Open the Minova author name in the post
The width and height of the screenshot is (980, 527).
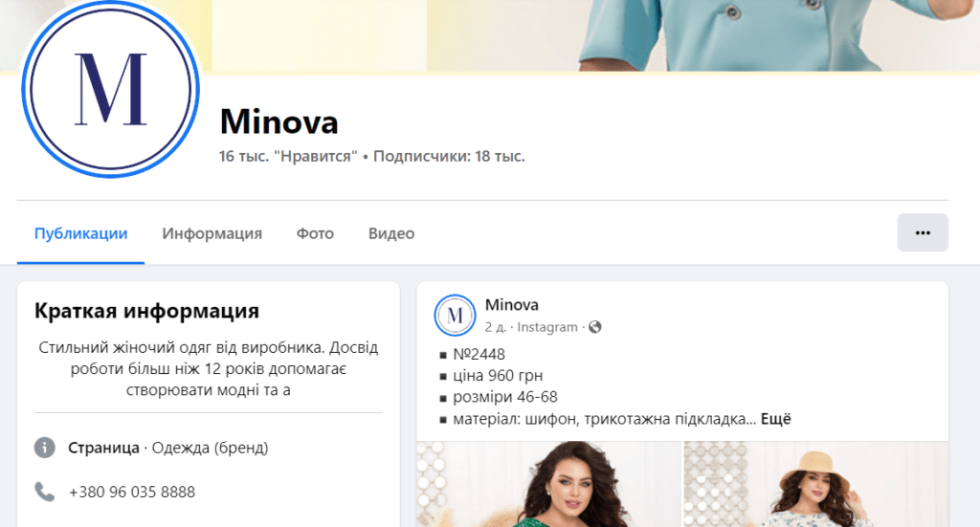point(511,305)
